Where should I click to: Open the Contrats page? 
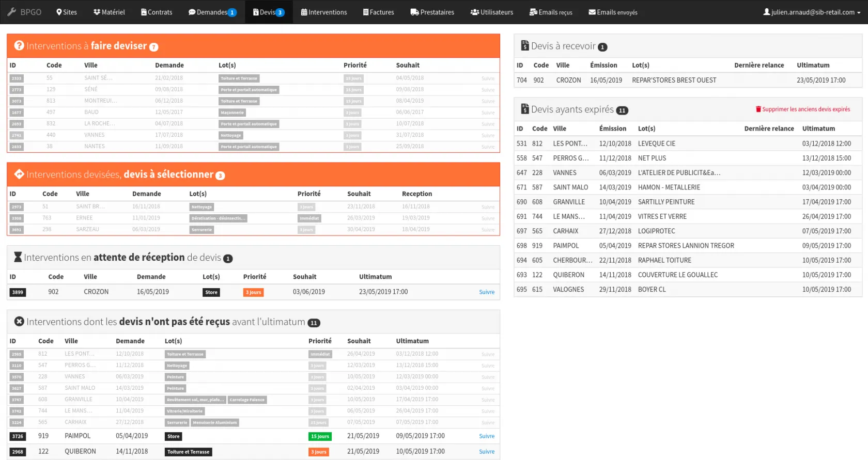pyautogui.click(x=157, y=12)
